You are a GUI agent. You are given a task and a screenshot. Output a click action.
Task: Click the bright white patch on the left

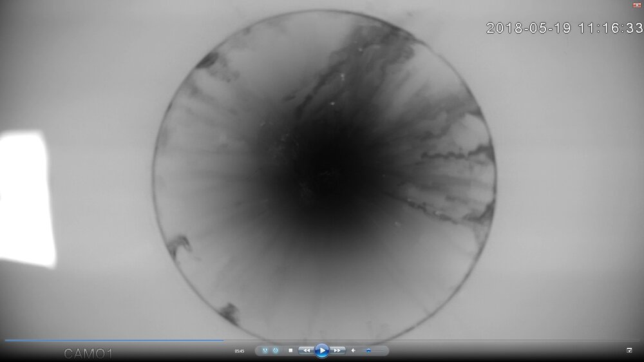point(26,196)
